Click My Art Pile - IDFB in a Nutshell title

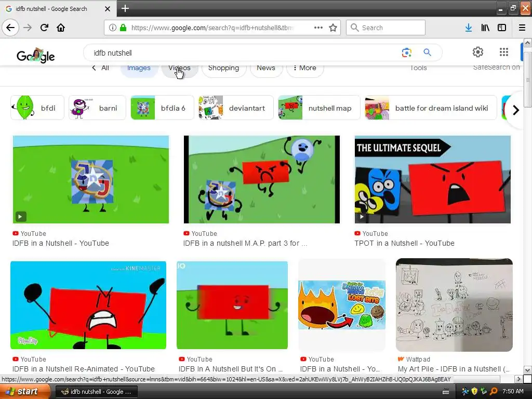pos(454,369)
